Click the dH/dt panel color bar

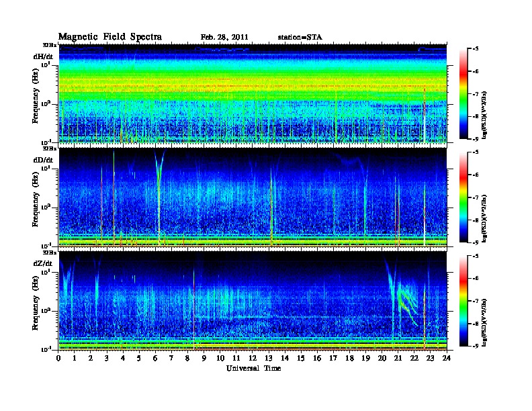(x=463, y=94)
